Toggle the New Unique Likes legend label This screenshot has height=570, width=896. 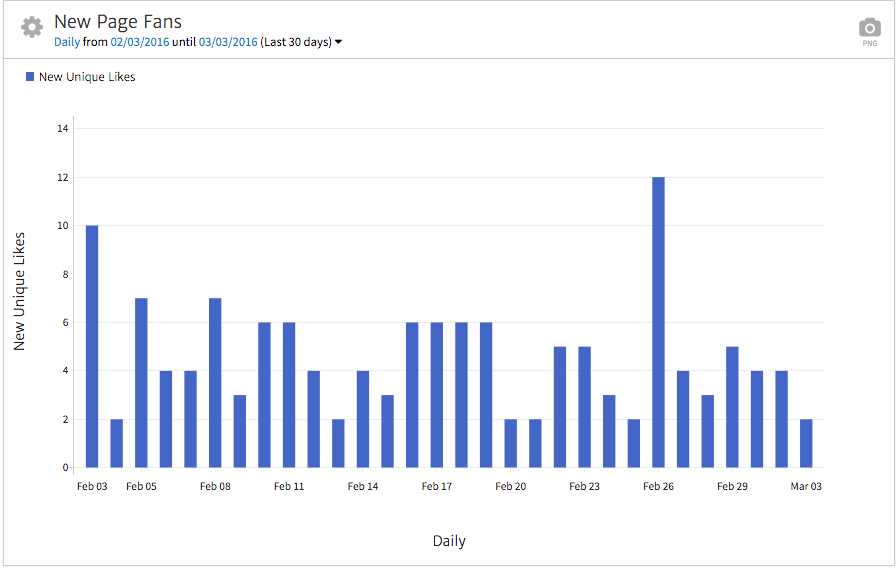click(87, 77)
